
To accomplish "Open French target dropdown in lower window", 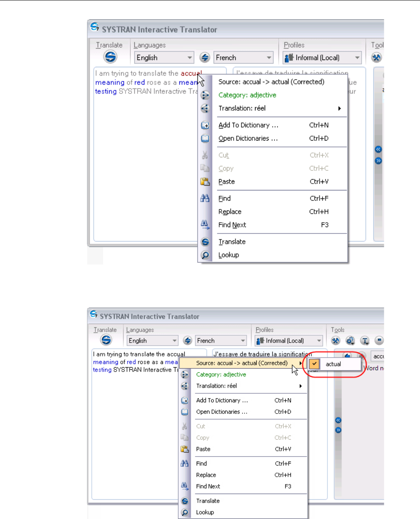I will (x=221, y=341).
